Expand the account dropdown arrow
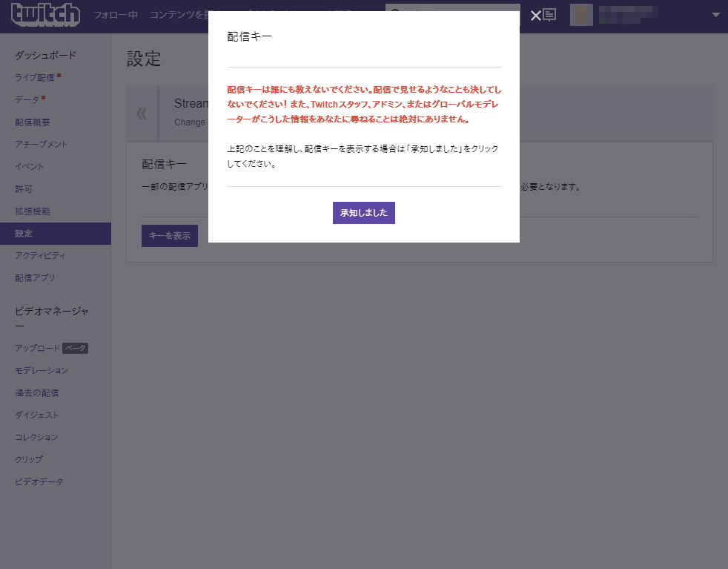728x569 pixels. click(x=716, y=15)
